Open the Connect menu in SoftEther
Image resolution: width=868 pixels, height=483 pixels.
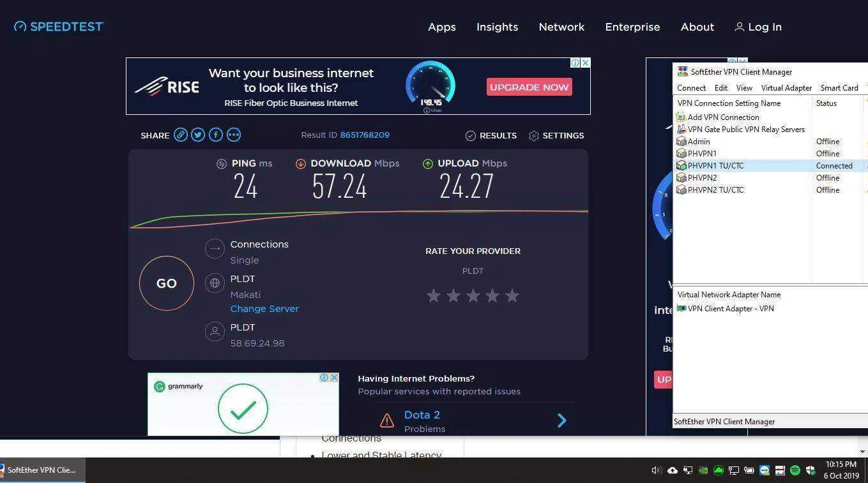pos(691,88)
